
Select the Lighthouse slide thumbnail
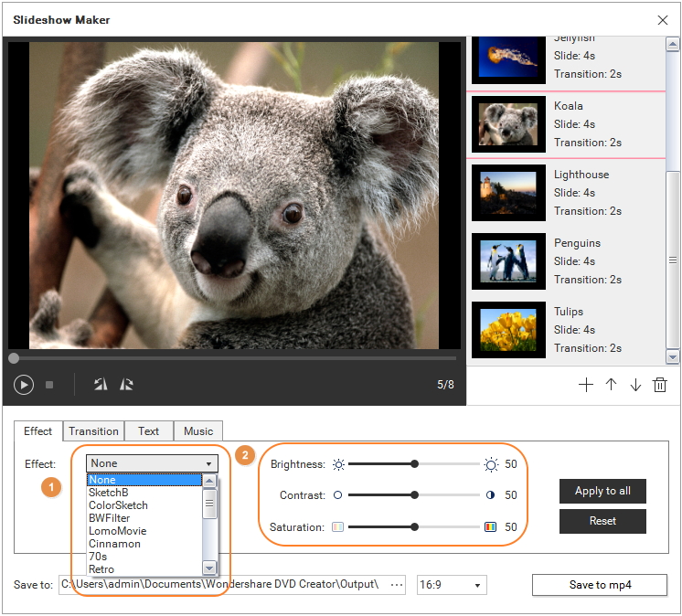point(508,193)
